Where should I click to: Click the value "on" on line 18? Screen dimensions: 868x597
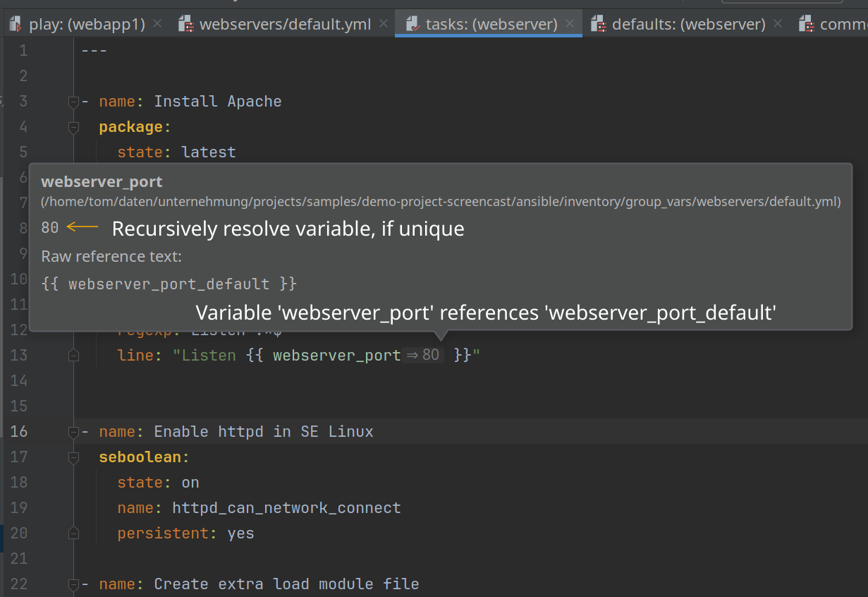coord(190,483)
